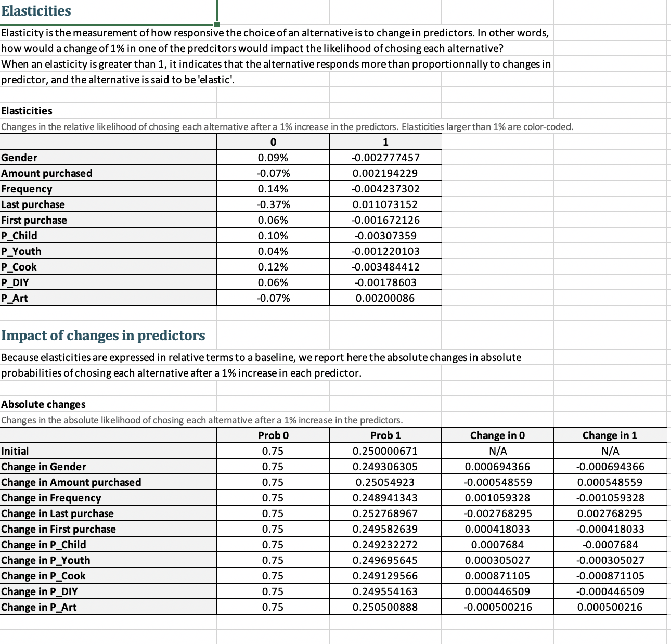Click the P_DIY elasticity row label
This screenshot has width=671, height=644.
[108, 282]
